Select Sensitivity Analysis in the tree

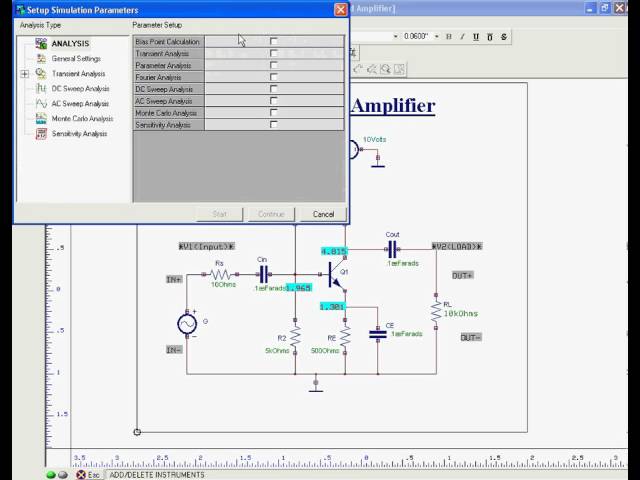[x=80, y=134]
